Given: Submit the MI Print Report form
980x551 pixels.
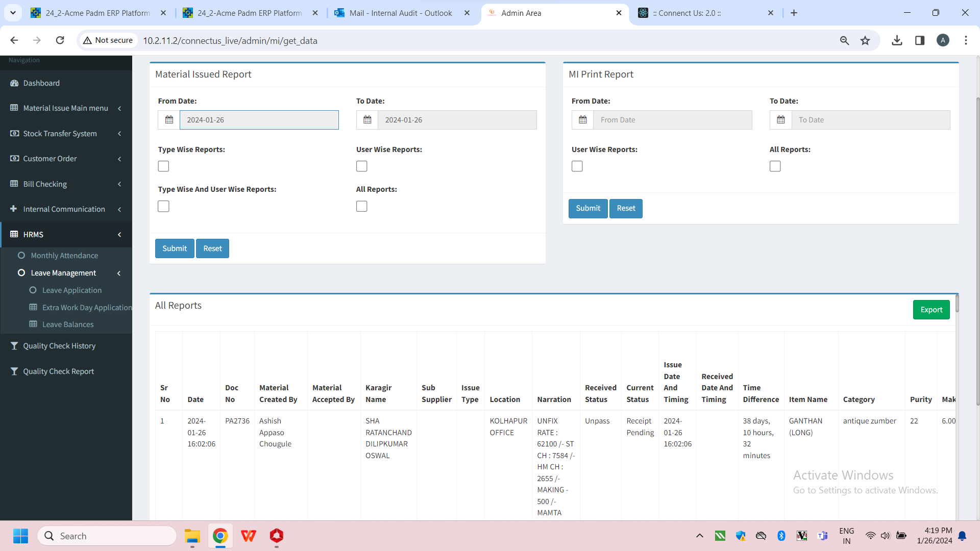Looking at the screenshot, I should point(588,208).
